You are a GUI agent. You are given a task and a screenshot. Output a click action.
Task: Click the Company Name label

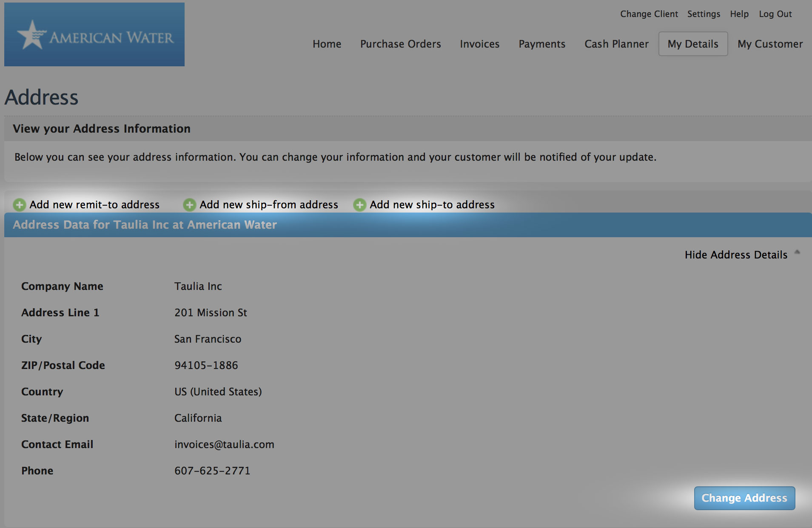pyautogui.click(x=62, y=286)
